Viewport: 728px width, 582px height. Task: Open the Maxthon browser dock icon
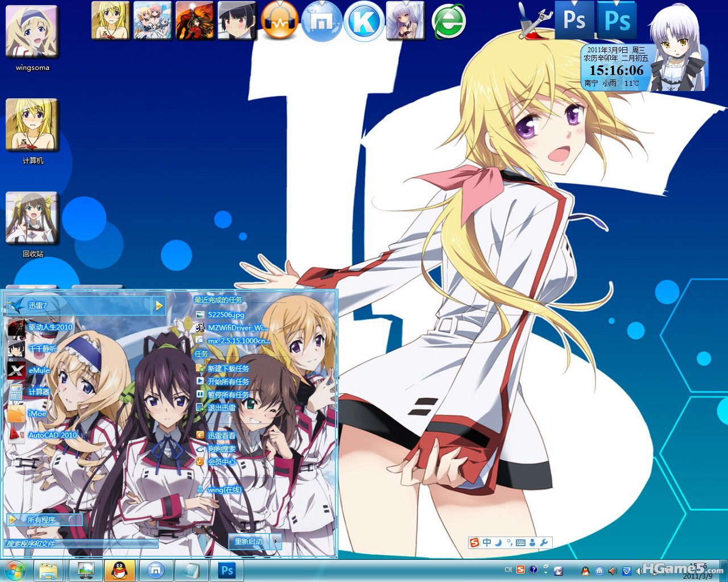coord(321,21)
